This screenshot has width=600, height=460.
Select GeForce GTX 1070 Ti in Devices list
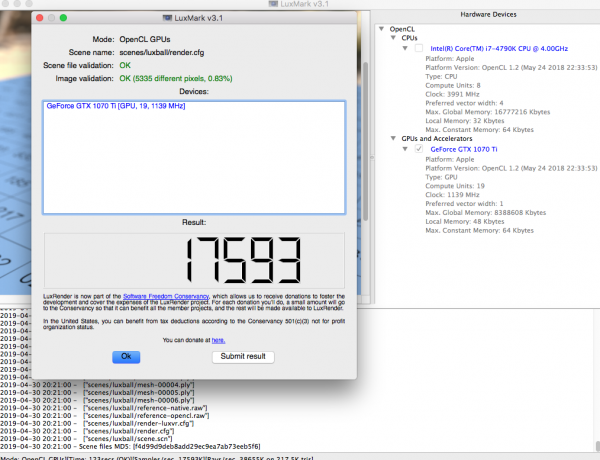[x=116, y=106]
